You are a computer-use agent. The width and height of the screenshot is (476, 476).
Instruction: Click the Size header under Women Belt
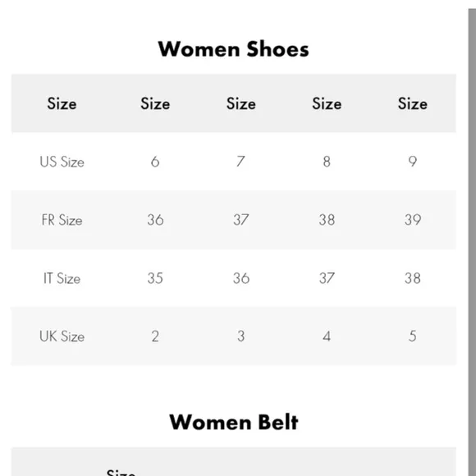pos(121,473)
